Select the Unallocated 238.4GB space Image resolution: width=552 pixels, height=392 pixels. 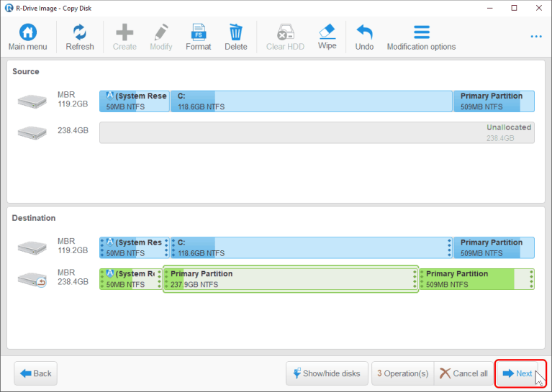click(x=317, y=132)
